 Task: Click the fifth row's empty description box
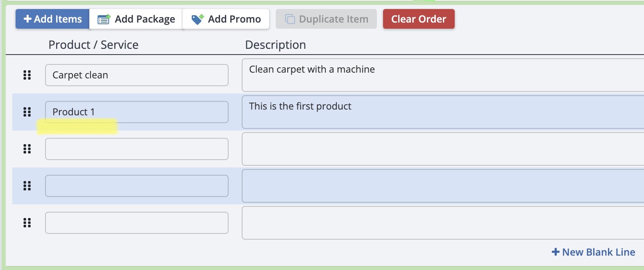(x=442, y=223)
